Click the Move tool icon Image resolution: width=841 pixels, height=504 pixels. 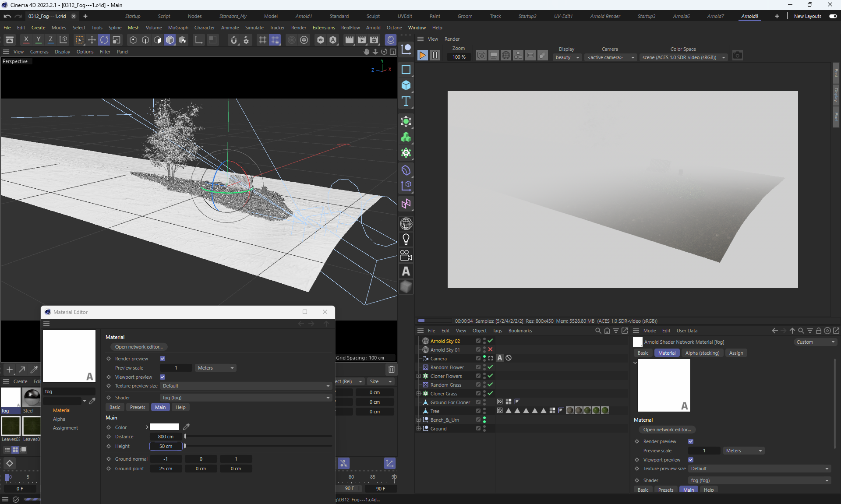(x=92, y=40)
